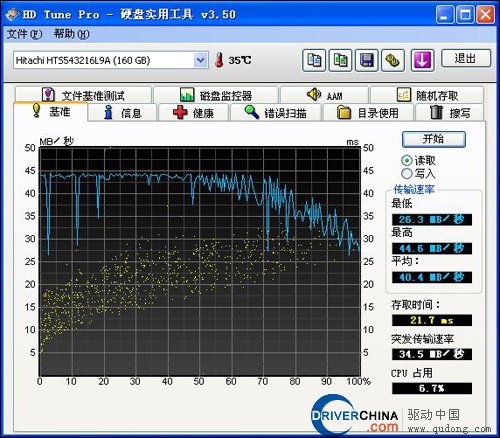Click the 退出 exit button
The image size is (500, 438).
(x=466, y=58)
